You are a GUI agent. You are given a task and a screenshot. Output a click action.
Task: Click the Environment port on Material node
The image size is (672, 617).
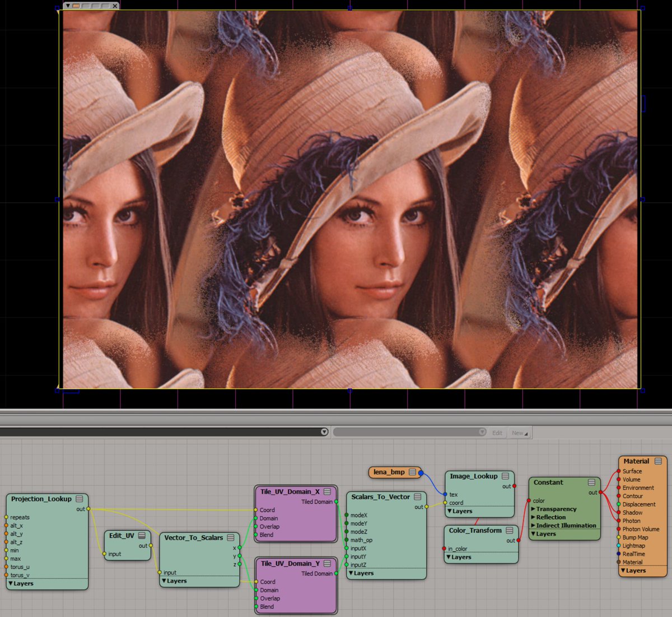(619, 488)
